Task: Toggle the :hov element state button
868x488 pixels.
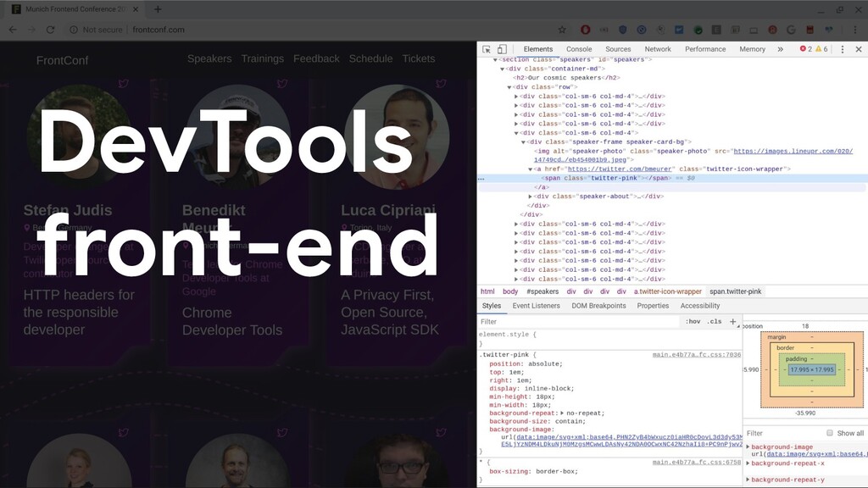Action: 693,321
